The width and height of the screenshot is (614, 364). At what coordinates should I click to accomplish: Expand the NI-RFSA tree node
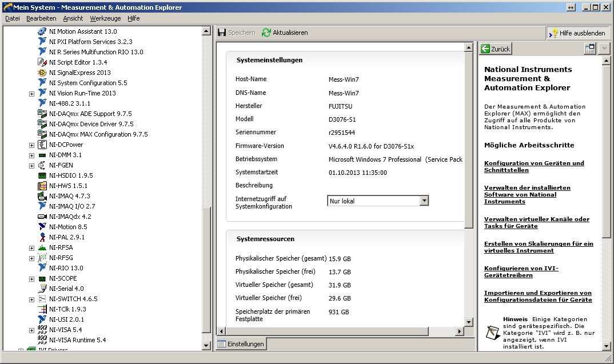pyautogui.click(x=31, y=248)
